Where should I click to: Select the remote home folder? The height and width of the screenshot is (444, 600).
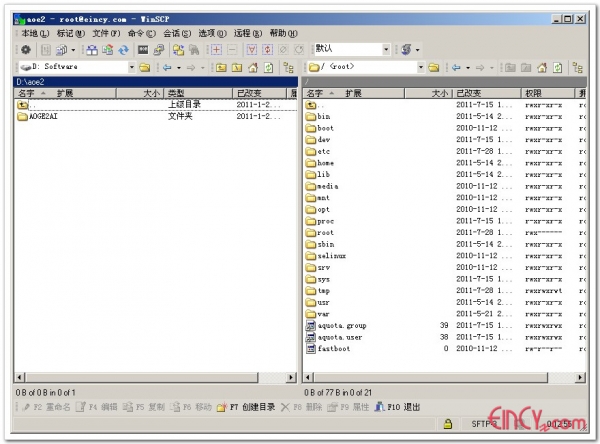click(320, 163)
